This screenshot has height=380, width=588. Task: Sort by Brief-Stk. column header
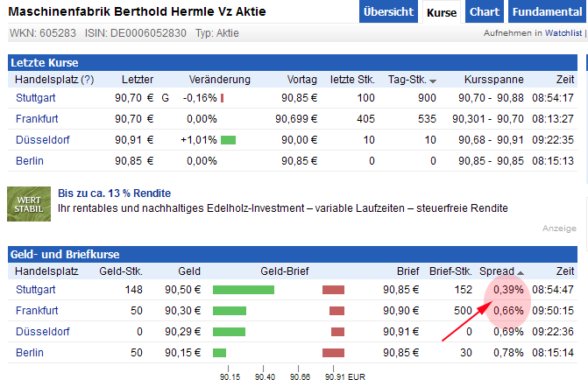(450, 271)
